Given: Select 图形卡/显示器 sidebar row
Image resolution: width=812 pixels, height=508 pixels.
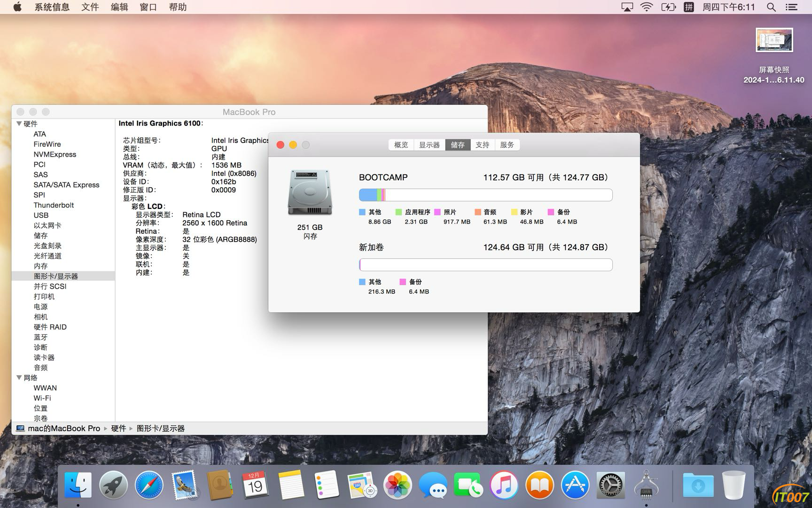Looking at the screenshot, I should tap(63, 276).
